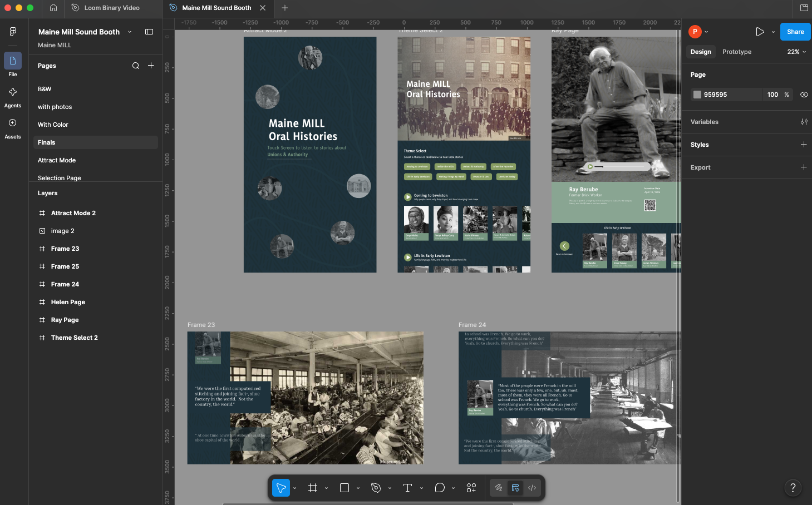The width and height of the screenshot is (812, 505).
Task: Add an export setting with plus icon
Action: click(x=804, y=167)
